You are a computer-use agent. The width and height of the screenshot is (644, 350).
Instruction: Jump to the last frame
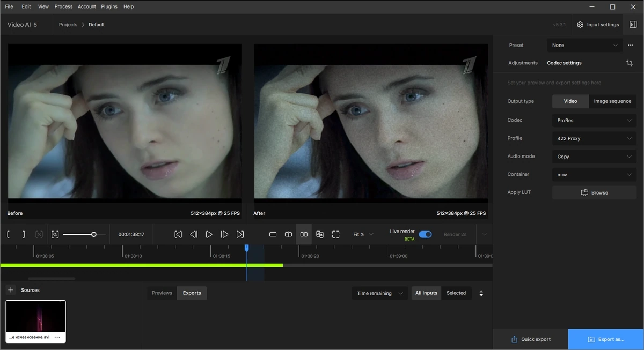click(240, 234)
